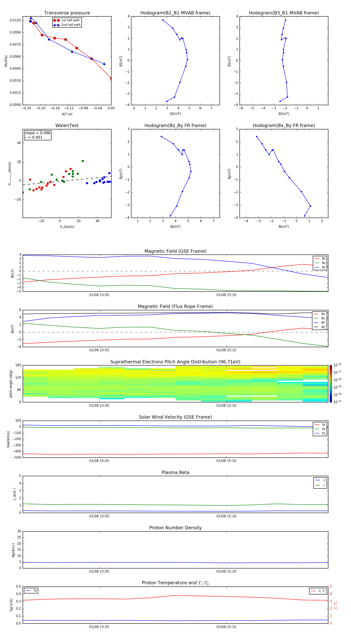Click the 'Pt(nPa)' y-axis label
351x644 pixels.
6,61
